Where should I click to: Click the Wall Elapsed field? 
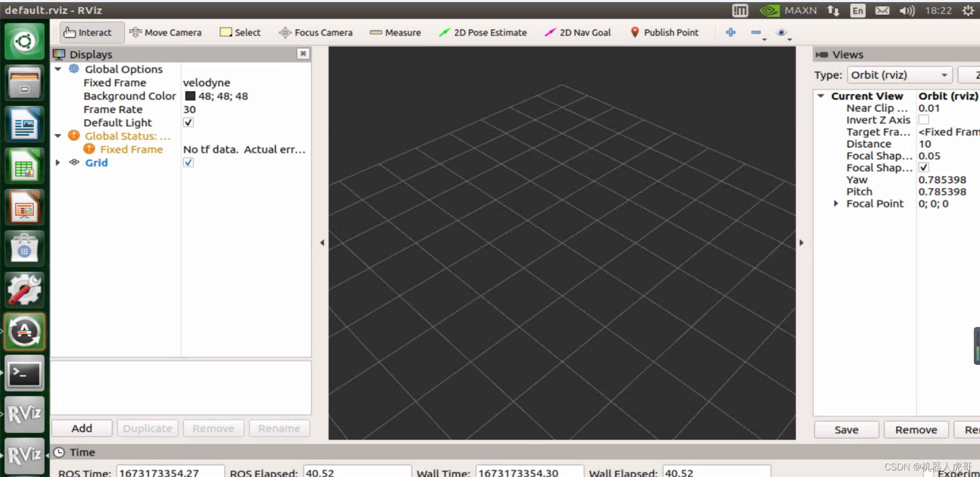716,472
